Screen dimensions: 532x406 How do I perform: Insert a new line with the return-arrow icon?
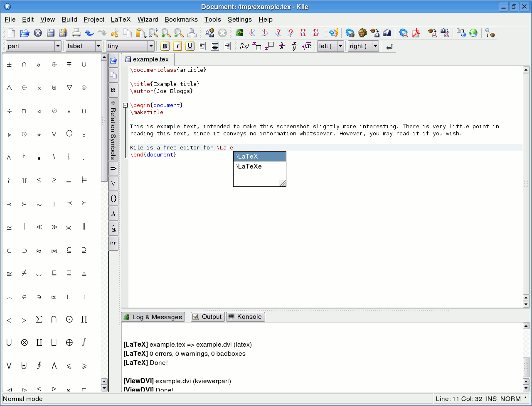point(389,46)
